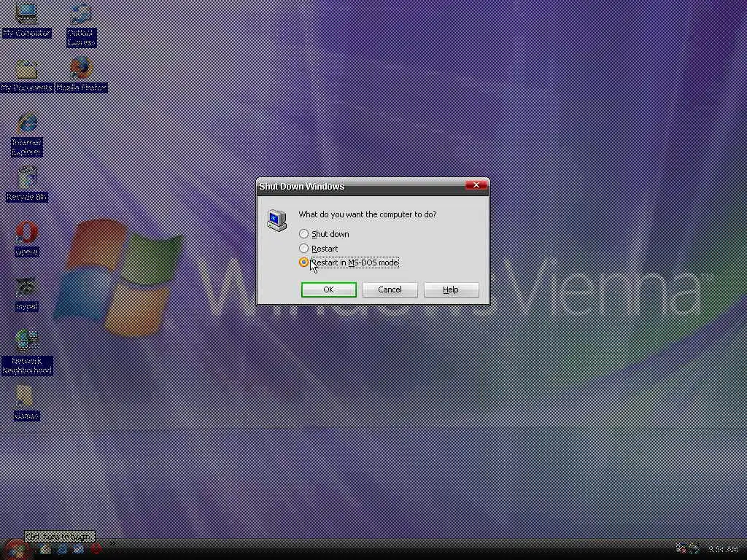Click the Show Desktop quick launch icon
This screenshot has height=560, width=747.
(46, 550)
